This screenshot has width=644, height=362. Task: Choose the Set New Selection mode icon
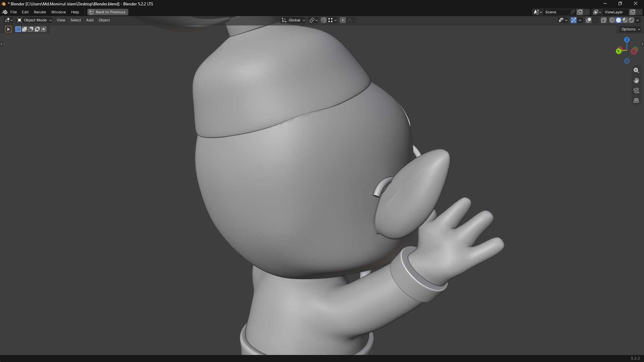(x=18, y=29)
